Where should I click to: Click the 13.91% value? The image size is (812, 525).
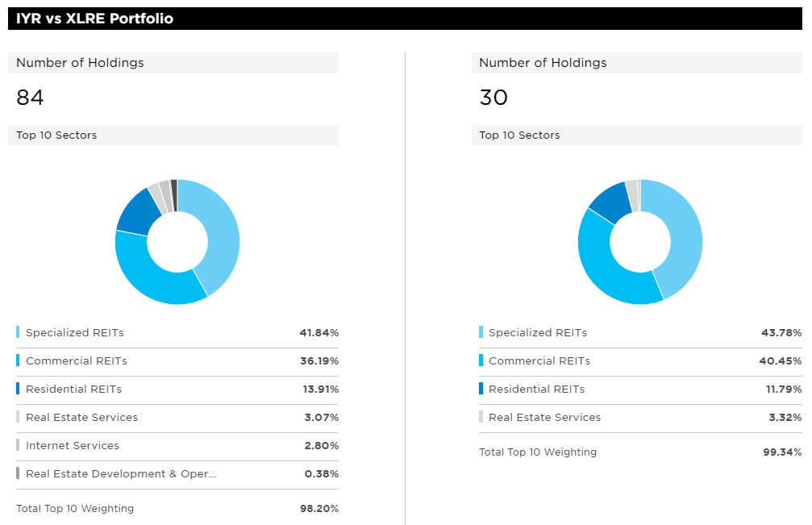tap(321, 389)
